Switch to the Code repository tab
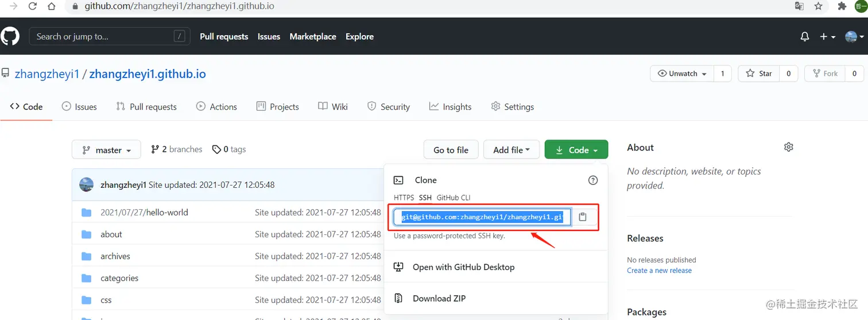The height and width of the screenshot is (320, 868). pos(26,107)
